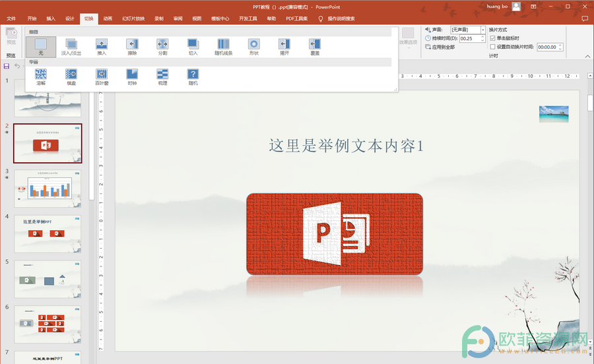Image resolution: width=594 pixels, height=364 pixels.
Task: Switch to the 设计 design tab
Action: [x=70, y=18]
